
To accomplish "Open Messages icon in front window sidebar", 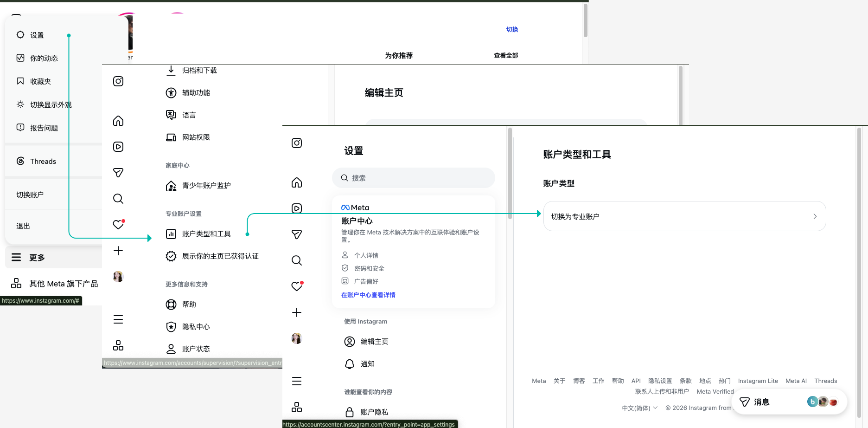I will pyautogui.click(x=297, y=234).
